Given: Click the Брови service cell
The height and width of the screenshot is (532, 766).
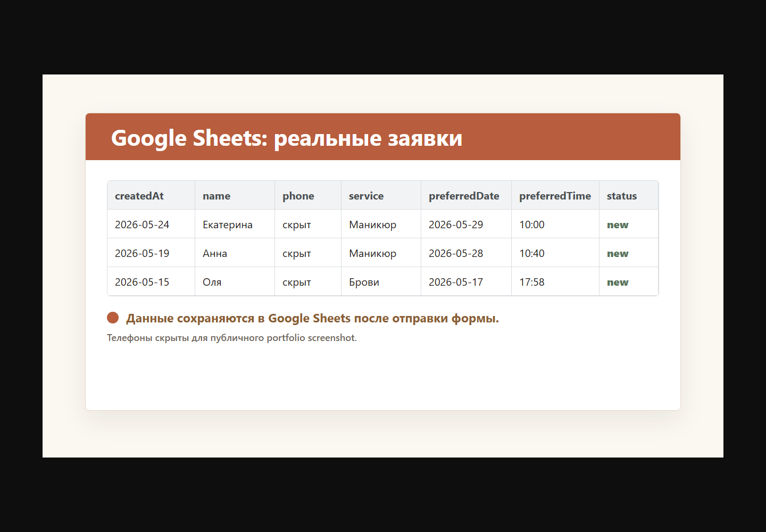Looking at the screenshot, I should 381,281.
